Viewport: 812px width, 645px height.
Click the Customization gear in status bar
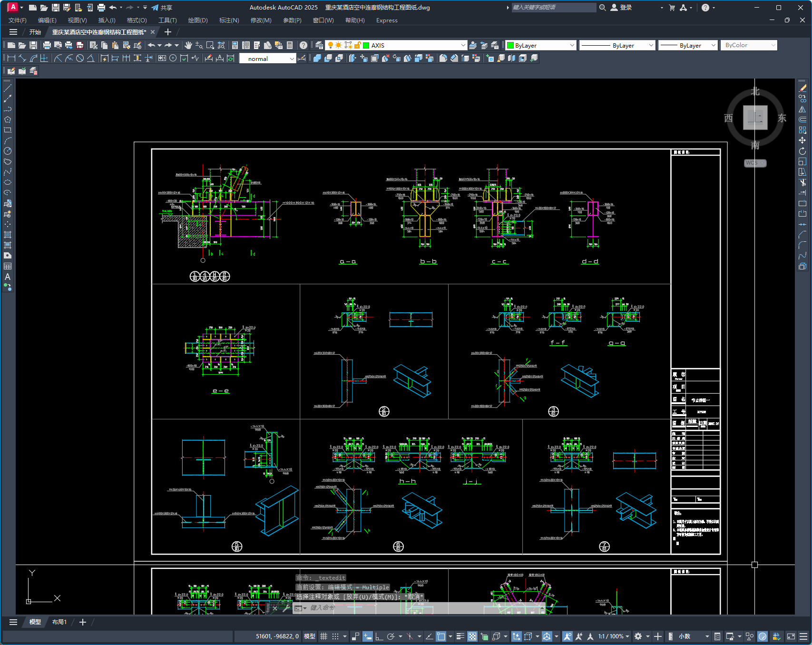click(x=638, y=636)
